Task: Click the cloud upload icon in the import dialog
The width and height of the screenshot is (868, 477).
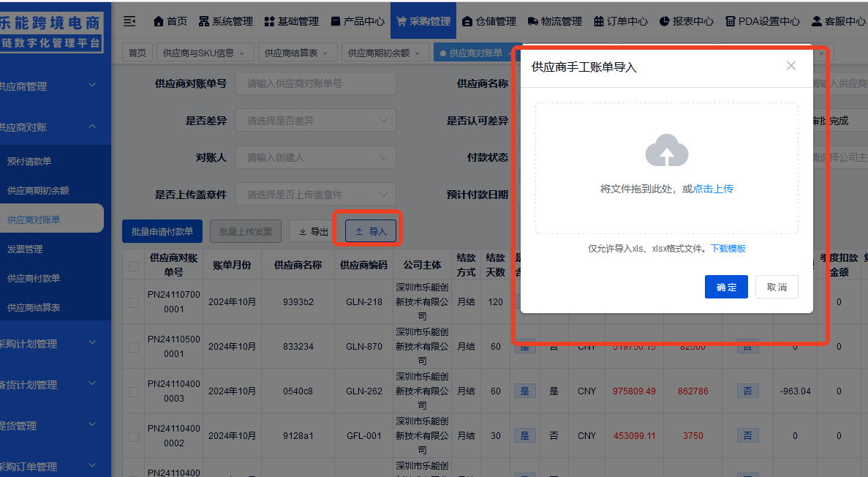Action: point(666,150)
